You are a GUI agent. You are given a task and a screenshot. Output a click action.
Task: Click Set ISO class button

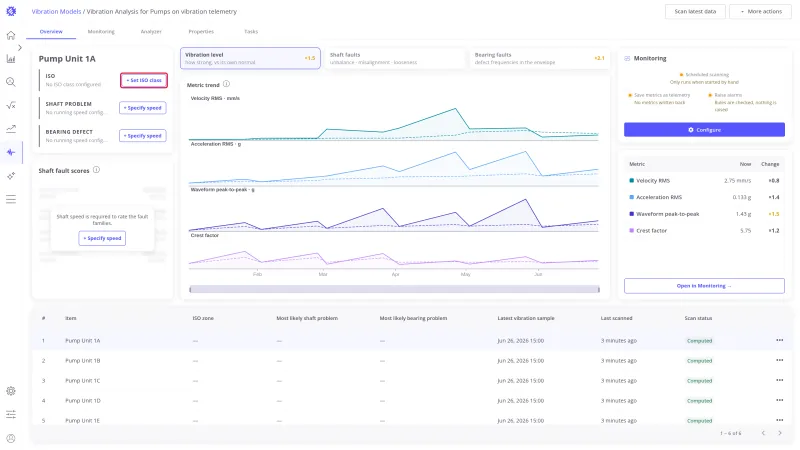click(x=144, y=80)
